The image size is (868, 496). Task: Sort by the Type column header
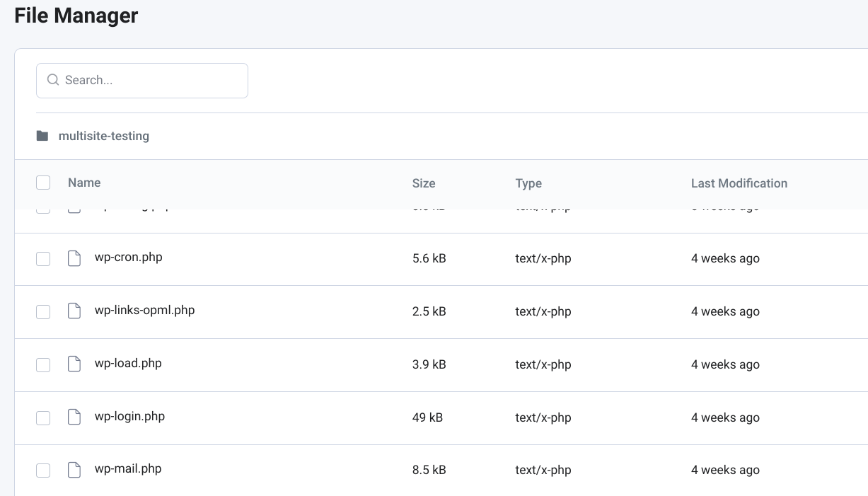pyautogui.click(x=528, y=183)
